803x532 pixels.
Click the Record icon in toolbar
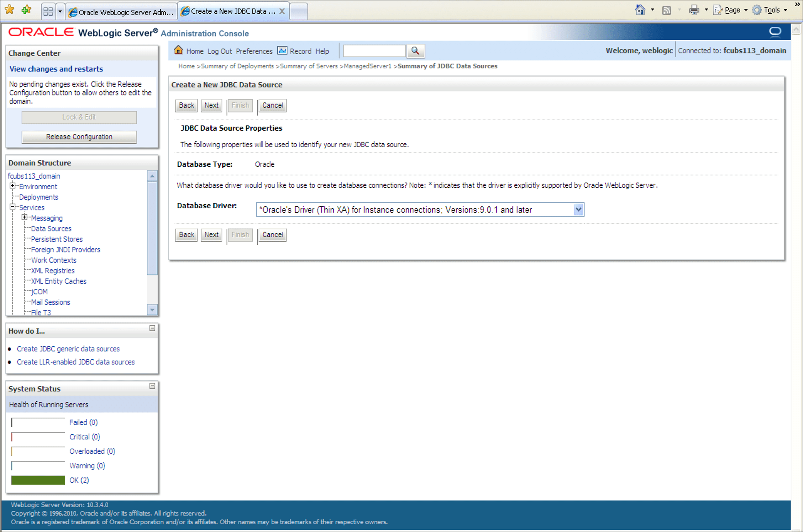click(x=282, y=50)
